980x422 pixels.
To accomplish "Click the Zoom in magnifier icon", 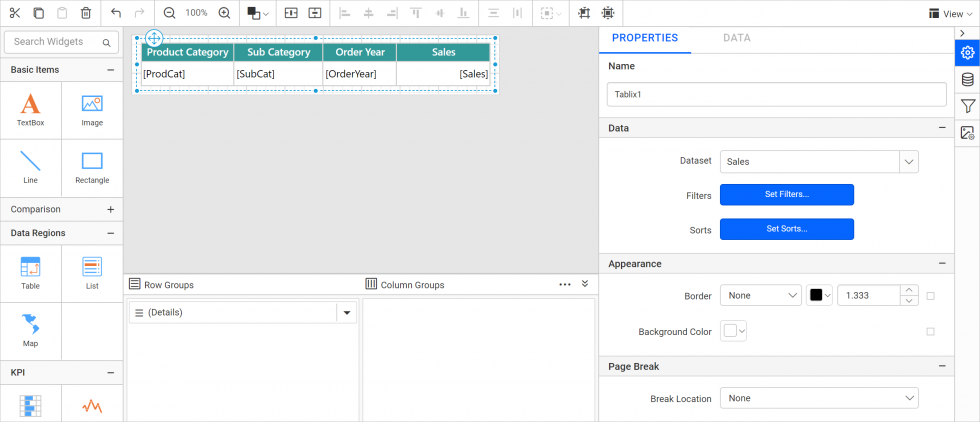I will pyautogui.click(x=224, y=13).
